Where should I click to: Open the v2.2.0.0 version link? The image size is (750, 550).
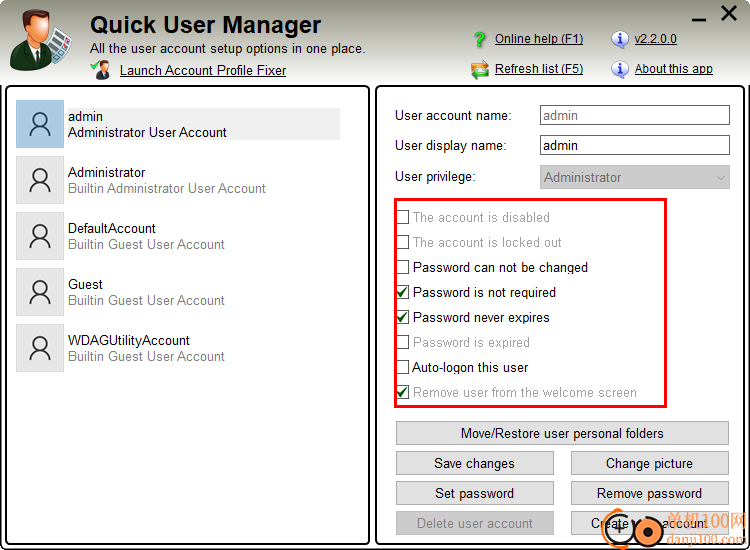click(655, 39)
